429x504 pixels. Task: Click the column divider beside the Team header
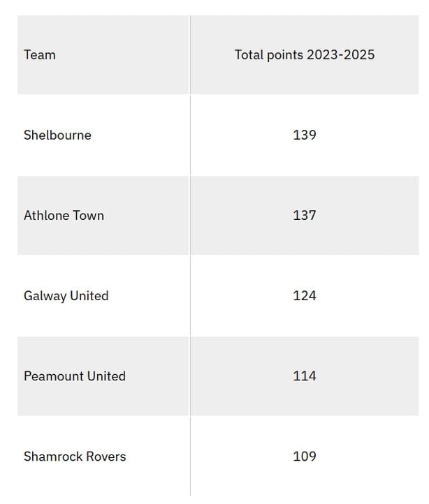(x=190, y=54)
